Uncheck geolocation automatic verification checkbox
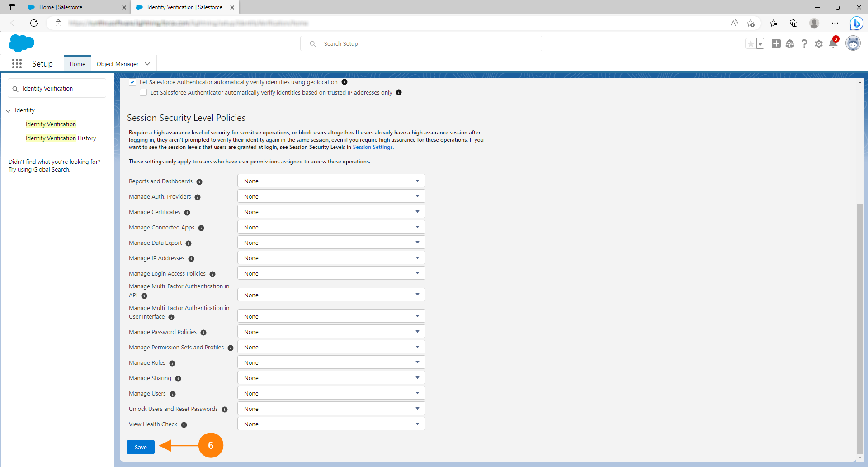The image size is (868, 467). pyautogui.click(x=132, y=82)
